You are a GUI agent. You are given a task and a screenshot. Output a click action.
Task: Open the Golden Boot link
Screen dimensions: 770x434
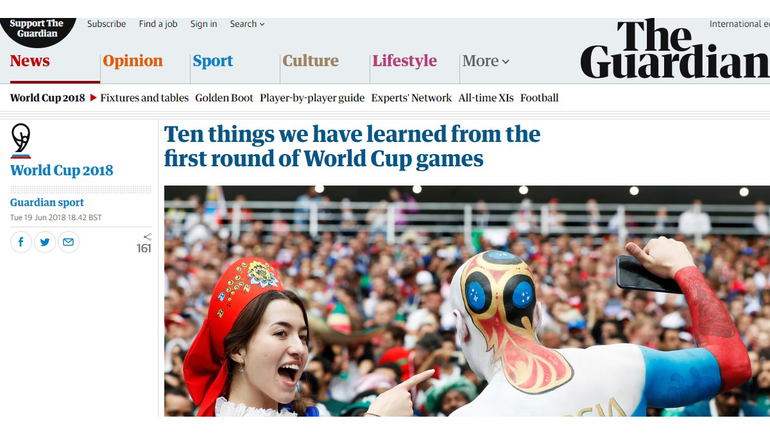click(x=224, y=98)
